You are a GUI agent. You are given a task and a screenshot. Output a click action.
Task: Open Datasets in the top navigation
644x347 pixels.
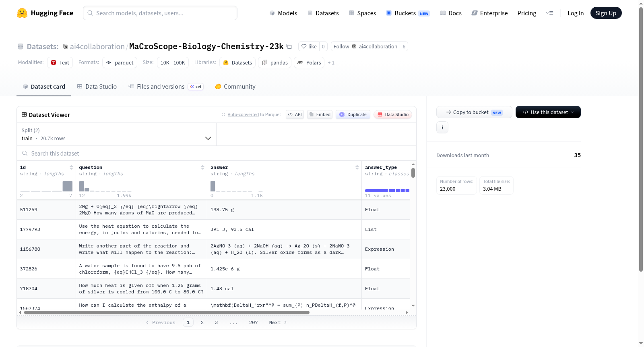(323, 13)
